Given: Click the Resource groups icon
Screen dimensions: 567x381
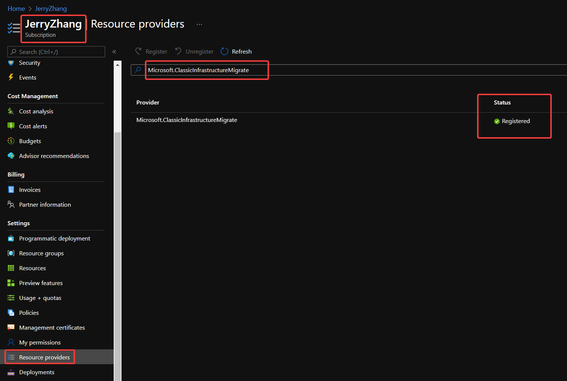Looking at the screenshot, I should pyautogui.click(x=11, y=253).
